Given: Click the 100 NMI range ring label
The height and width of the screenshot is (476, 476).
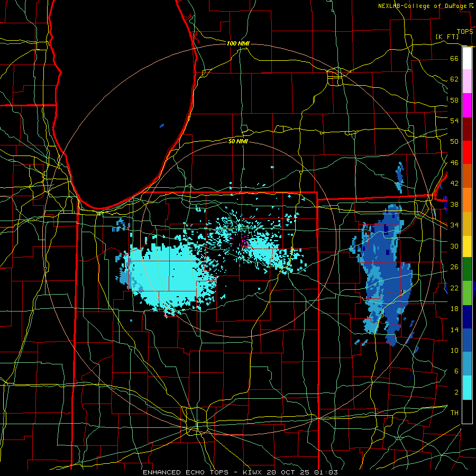Looking at the screenshot, I should point(238,43).
